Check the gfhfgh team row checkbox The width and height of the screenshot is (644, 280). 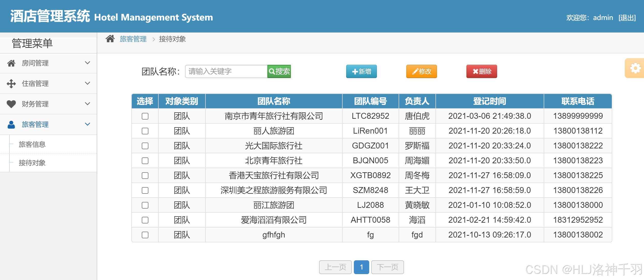tap(145, 235)
